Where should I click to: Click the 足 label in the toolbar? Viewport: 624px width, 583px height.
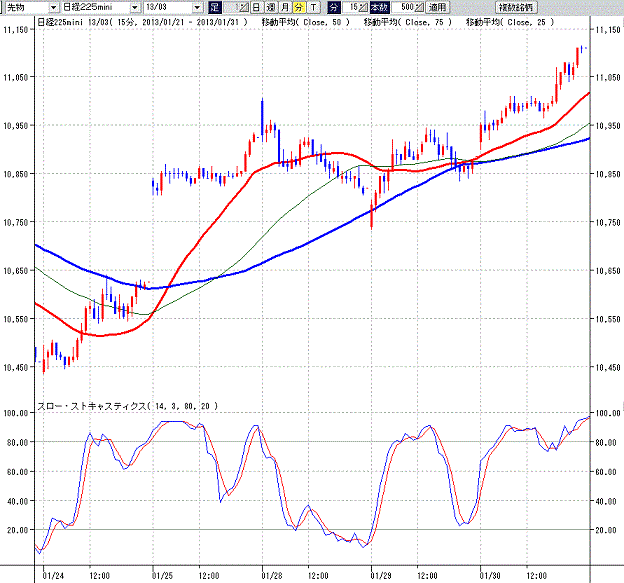pos(215,7)
